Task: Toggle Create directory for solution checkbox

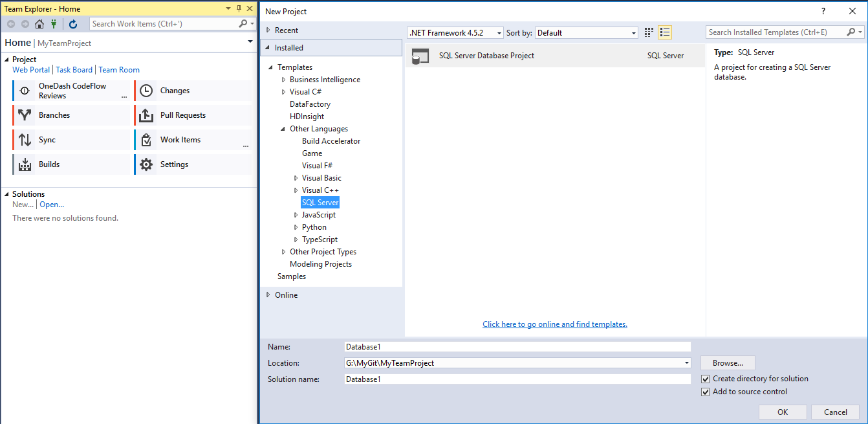Action: pos(706,379)
